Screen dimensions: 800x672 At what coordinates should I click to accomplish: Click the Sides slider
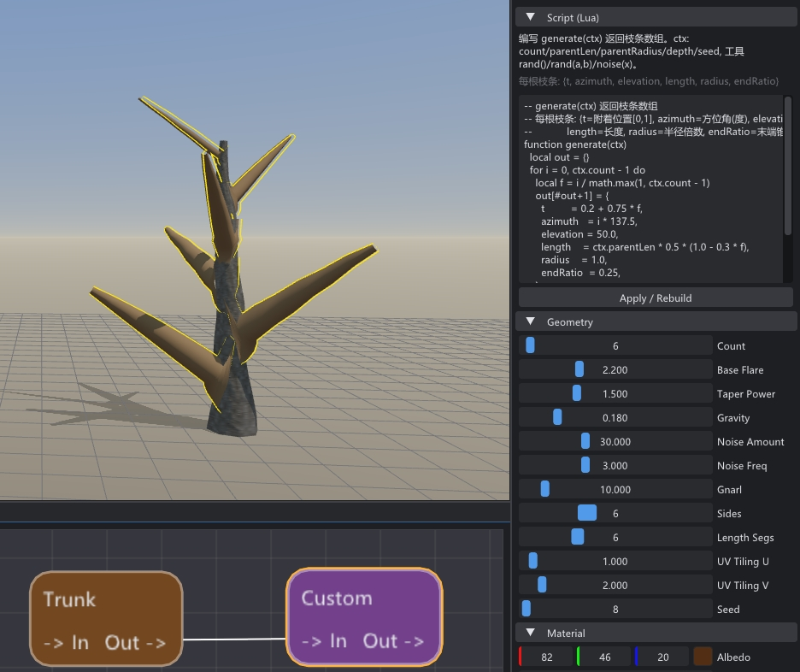[615, 513]
